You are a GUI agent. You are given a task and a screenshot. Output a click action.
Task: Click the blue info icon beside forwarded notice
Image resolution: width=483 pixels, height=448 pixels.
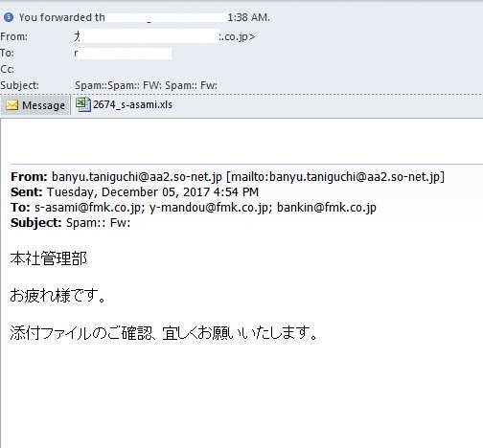tap(9, 17)
